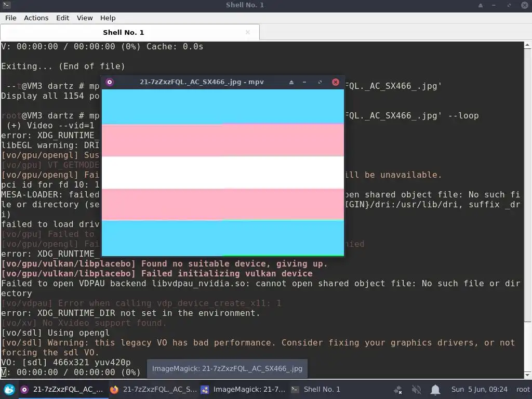Click the root user label in panel
Viewport: 532px width, 399px height.
click(523, 390)
